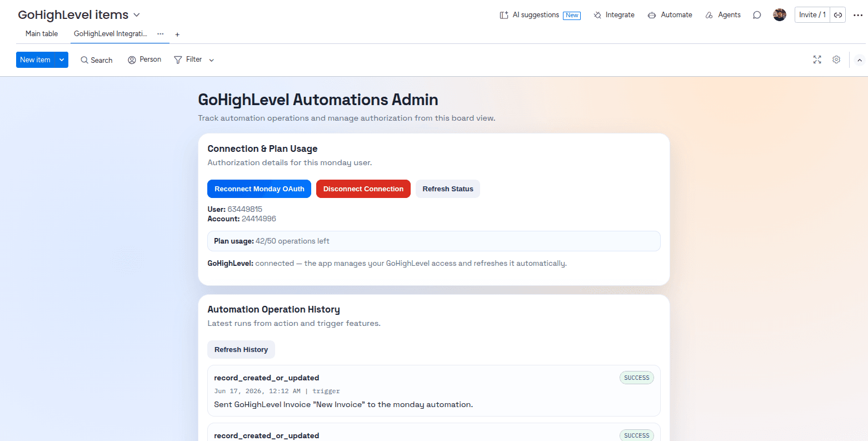The image size is (868, 441).
Task: Click the Integrate plug icon
Action: pos(597,15)
